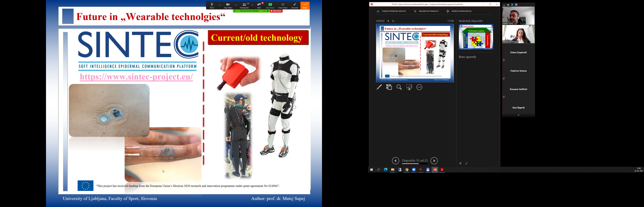Click the Brez opomb notes area
The height and width of the screenshot is (207, 644).
pos(467,57)
